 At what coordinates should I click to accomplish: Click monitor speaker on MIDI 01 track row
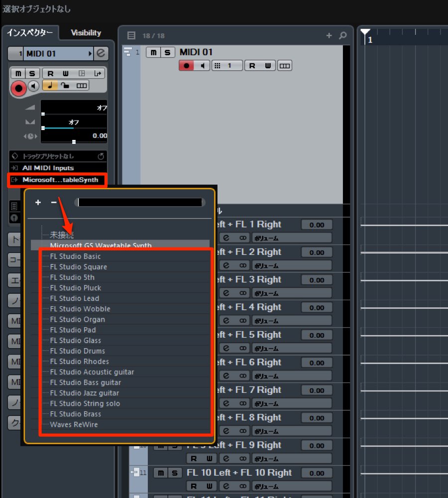pyautogui.click(x=202, y=65)
